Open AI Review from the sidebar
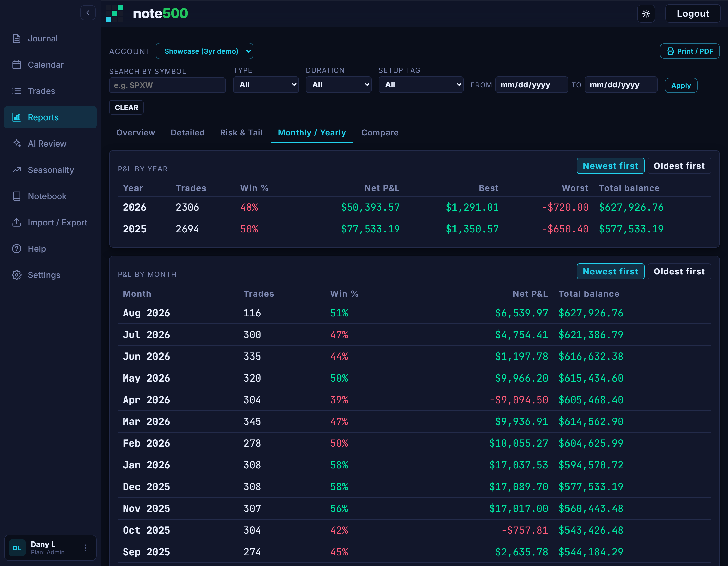Viewport: 728px width, 566px height. (50, 144)
